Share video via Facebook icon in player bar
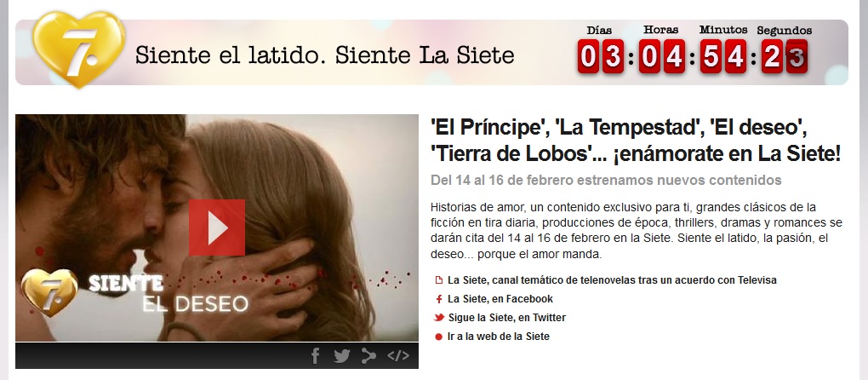The image size is (868, 380). tap(316, 355)
